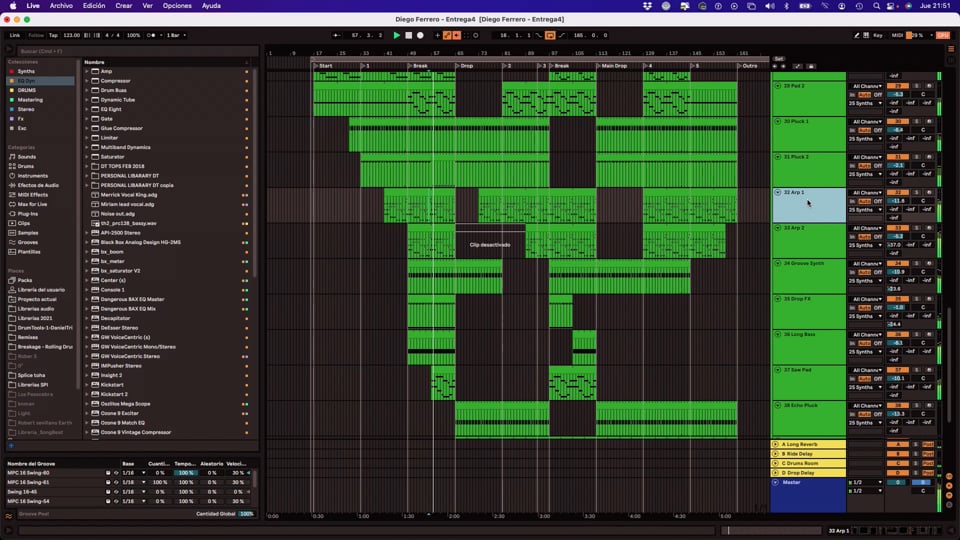Open Proyecto actual place

[x=37, y=299]
